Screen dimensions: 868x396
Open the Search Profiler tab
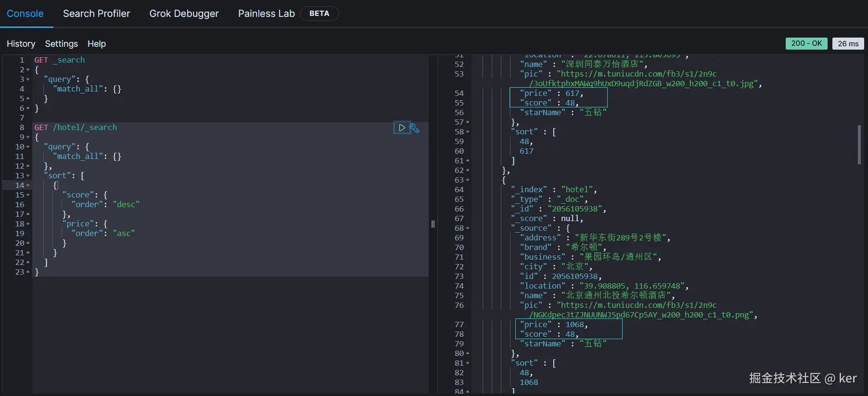pos(97,13)
